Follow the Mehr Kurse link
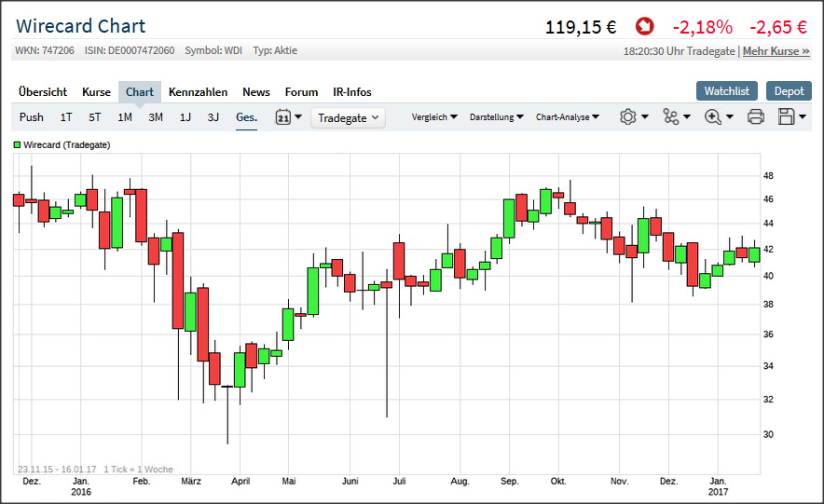The image size is (824, 504). click(x=776, y=51)
